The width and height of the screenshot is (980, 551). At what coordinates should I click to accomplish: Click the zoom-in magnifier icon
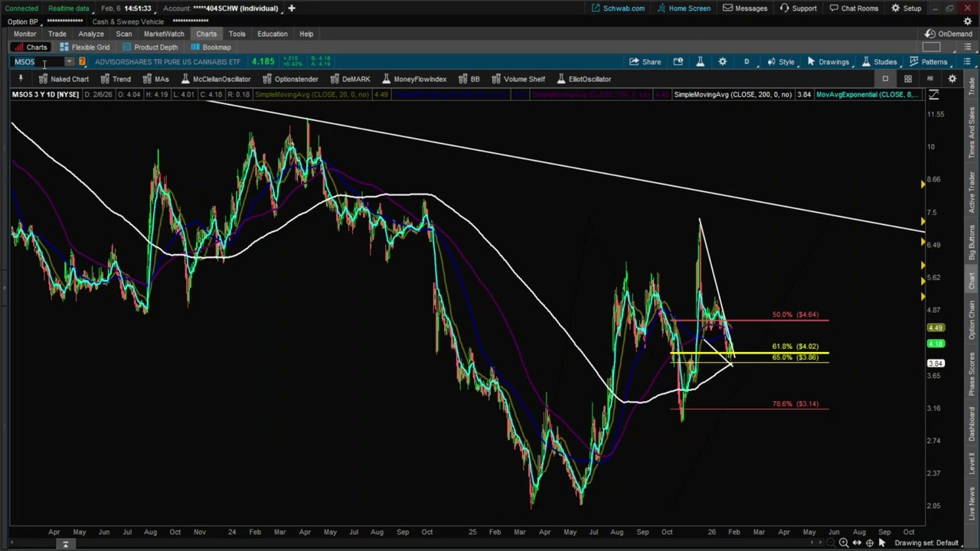[x=843, y=543]
